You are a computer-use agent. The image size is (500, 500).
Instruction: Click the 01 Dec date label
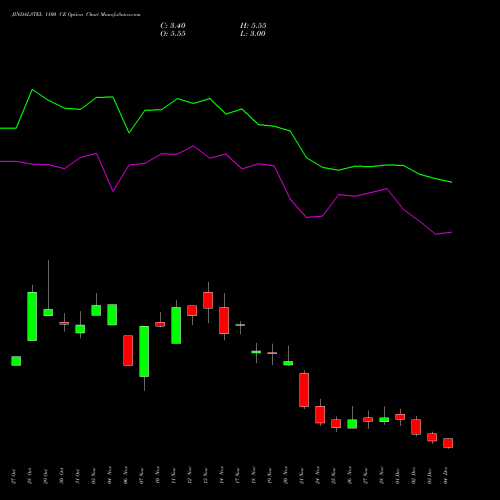[x=397, y=476]
